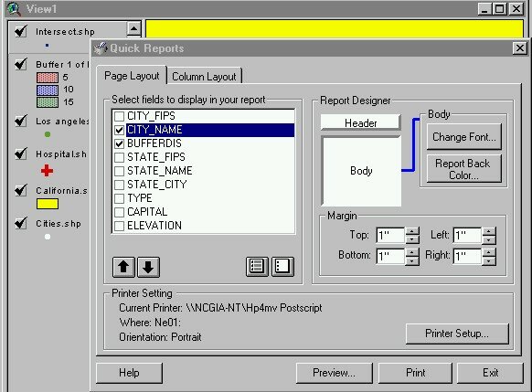532x392 pixels.
Task: Open Printer Setup dialog
Action: [x=457, y=334]
